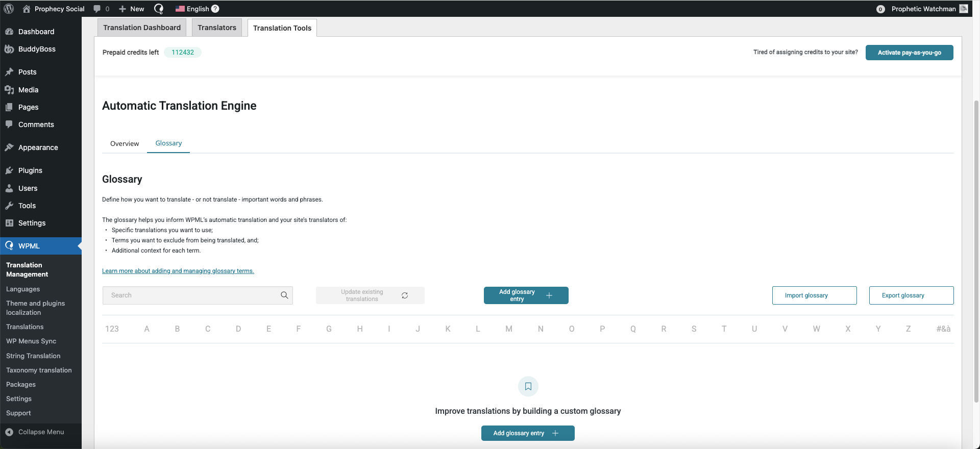Click the Collapse Menu arrow icon
This screenshot has height=449, width=980.
click(9, 432)
